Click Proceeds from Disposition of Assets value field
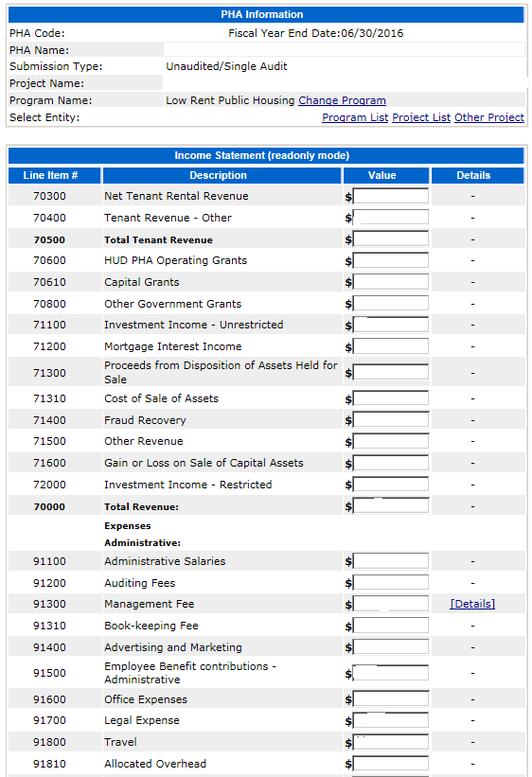Screen dimensions: 532x777 pos(391,372)
